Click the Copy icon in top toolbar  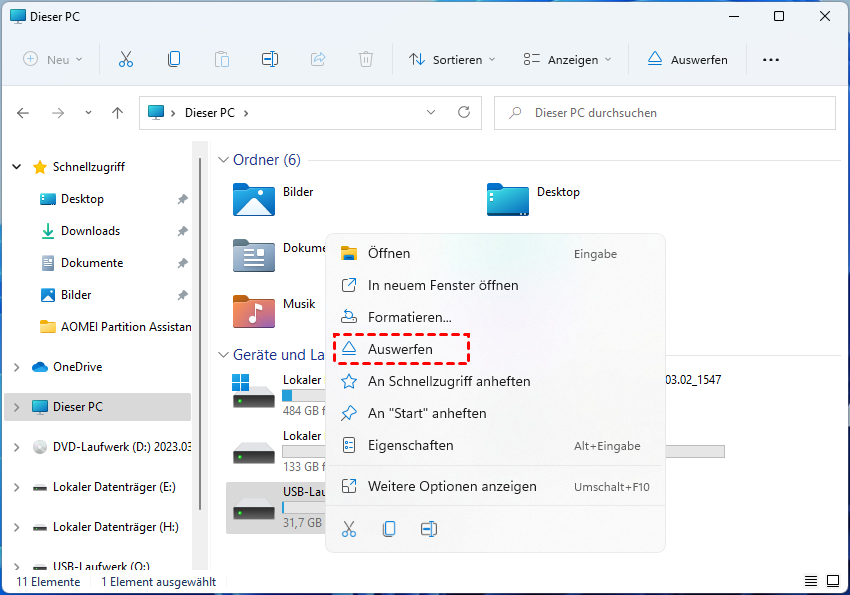pyautogui.click(x=174, y=59)
